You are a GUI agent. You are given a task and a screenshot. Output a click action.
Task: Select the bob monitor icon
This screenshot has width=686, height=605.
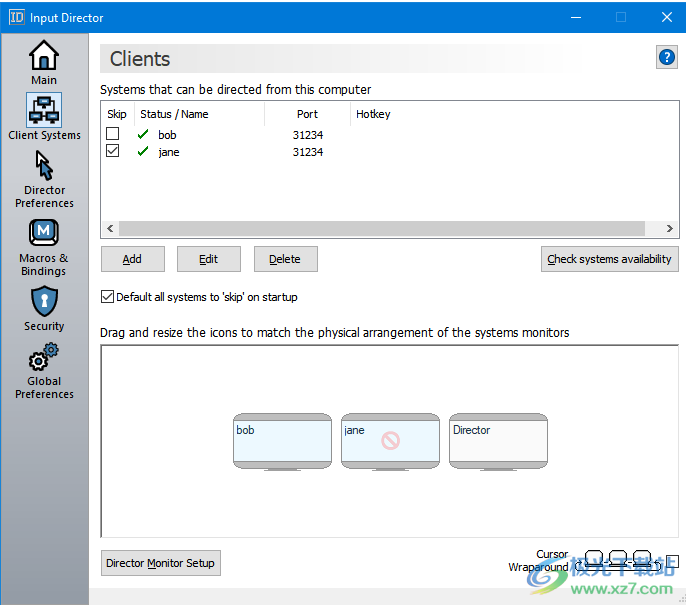282,442
